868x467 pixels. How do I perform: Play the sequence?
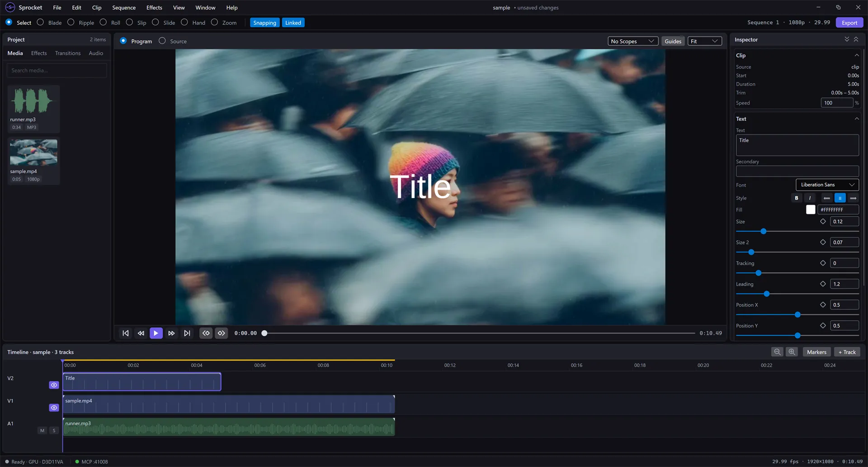(156, 333)
